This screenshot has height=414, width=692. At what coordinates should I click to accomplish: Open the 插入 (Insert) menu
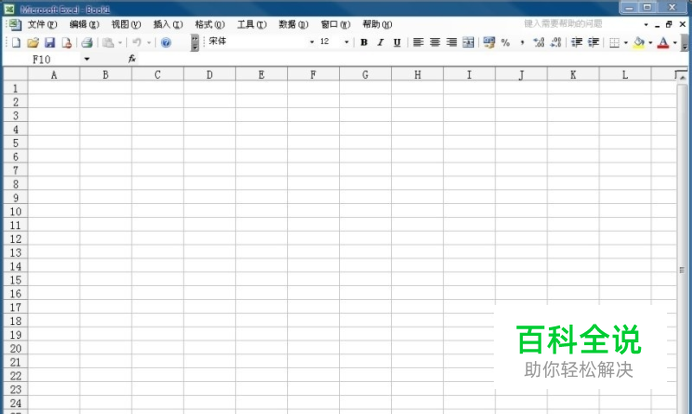tap(168, 24)
